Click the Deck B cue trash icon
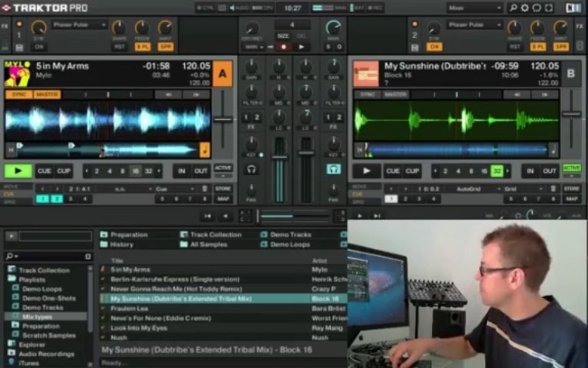 pyautogui.click(x=553, y=189)
